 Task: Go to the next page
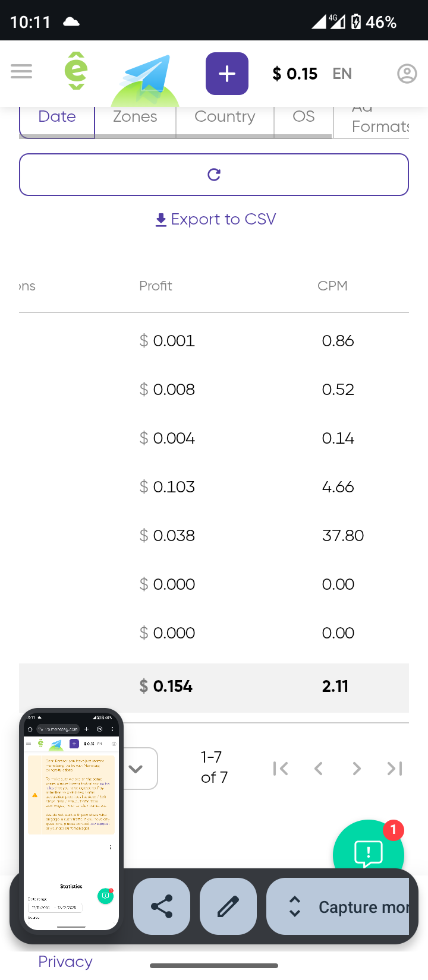[x=357, y=769]
